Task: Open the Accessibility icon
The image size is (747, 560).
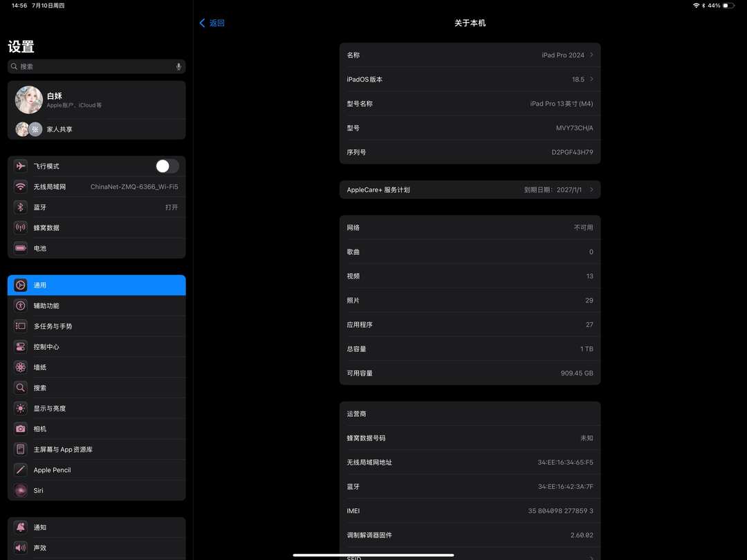Action: tap(21, 306)
